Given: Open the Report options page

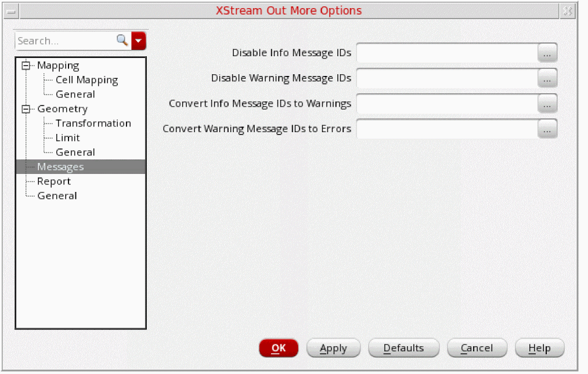Looking at the screenshot, I should pyautogui.click(x=53, y=181).
